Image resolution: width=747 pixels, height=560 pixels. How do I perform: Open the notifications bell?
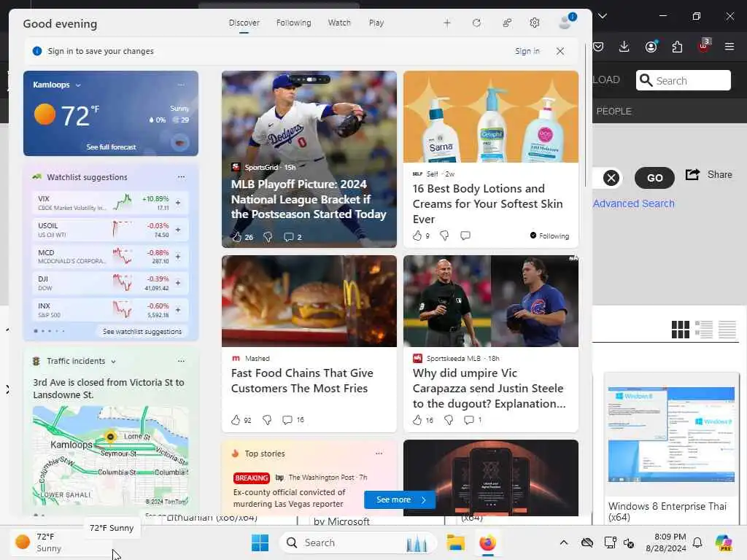(697, 542)
